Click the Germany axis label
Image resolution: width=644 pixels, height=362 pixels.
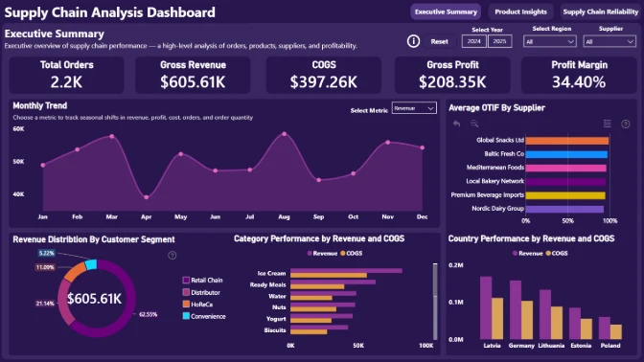click(521, 346)
